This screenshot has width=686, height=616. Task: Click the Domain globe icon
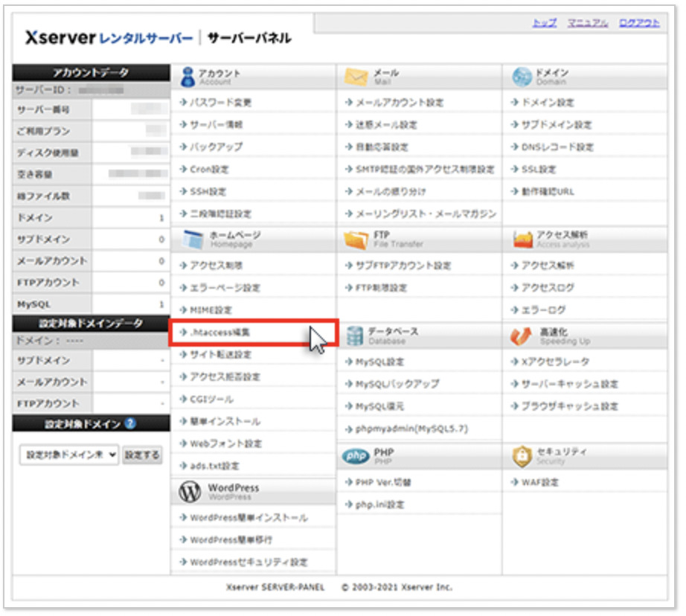coord(522,77)
